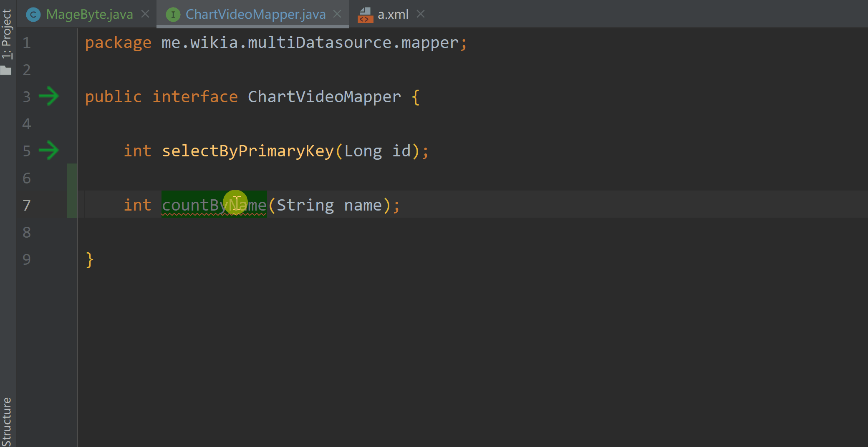Click the green change marker beside line 7
868x447 pixels.
point(71,204)
